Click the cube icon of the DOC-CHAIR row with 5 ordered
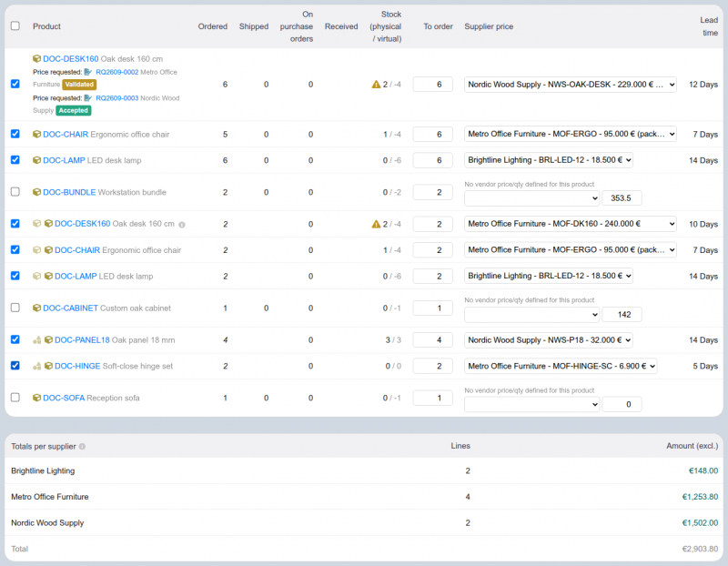 [x=36, y=134]
